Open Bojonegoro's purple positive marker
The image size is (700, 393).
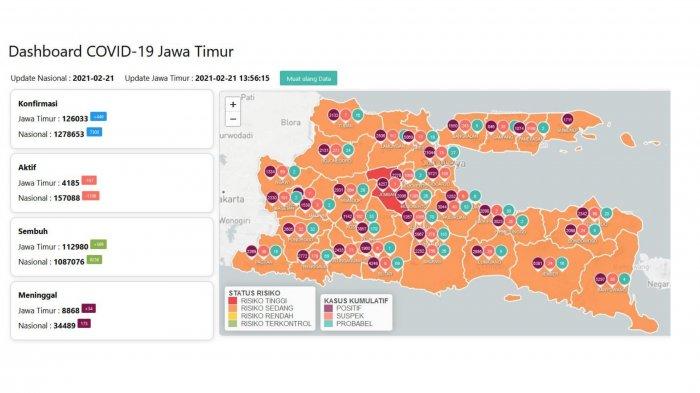tap(324, 150)
